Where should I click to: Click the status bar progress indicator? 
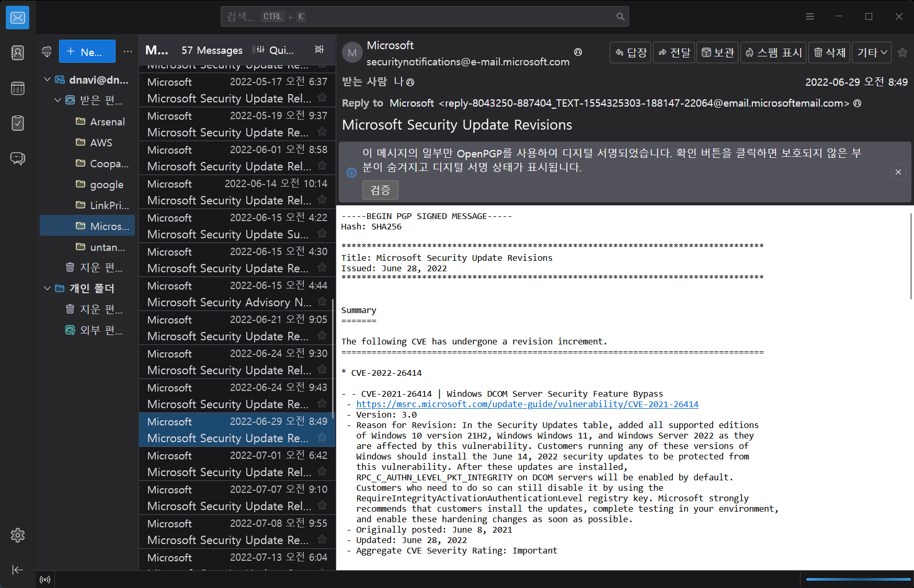[x=858, y=579]
